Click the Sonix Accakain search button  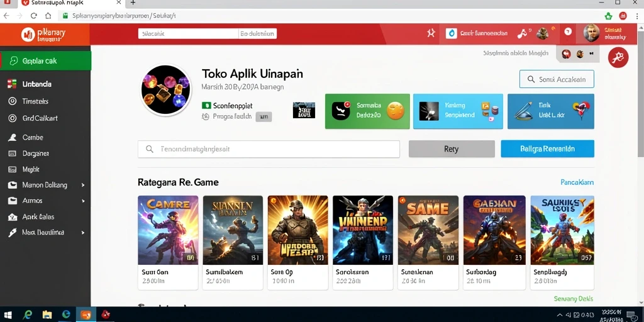pyautogui.click(x=557, y=79)
